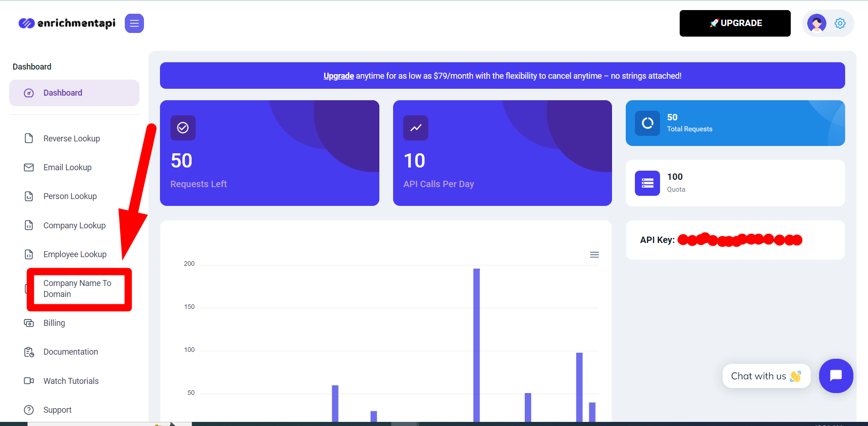Click the Quota server icon
868x426 pixels.
(647, 183)
